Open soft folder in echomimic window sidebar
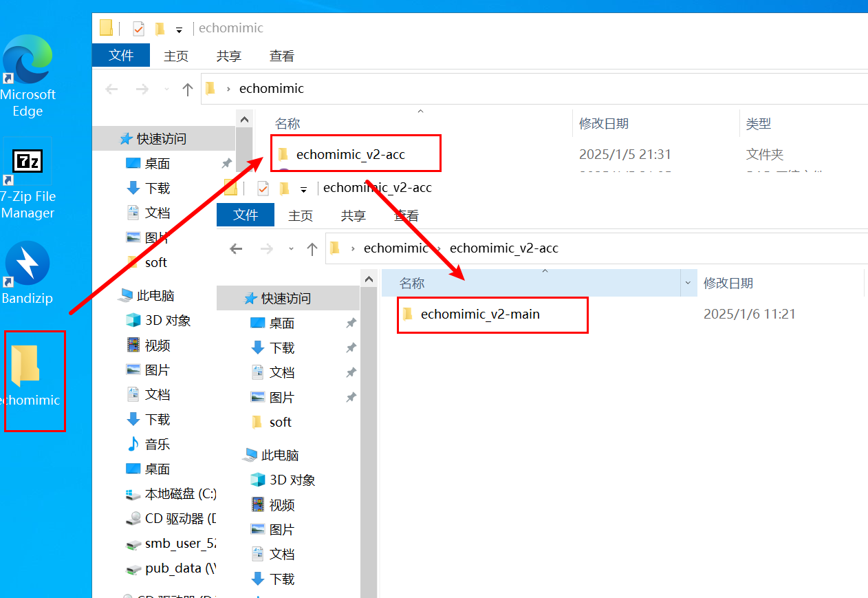 click(156, 262)
